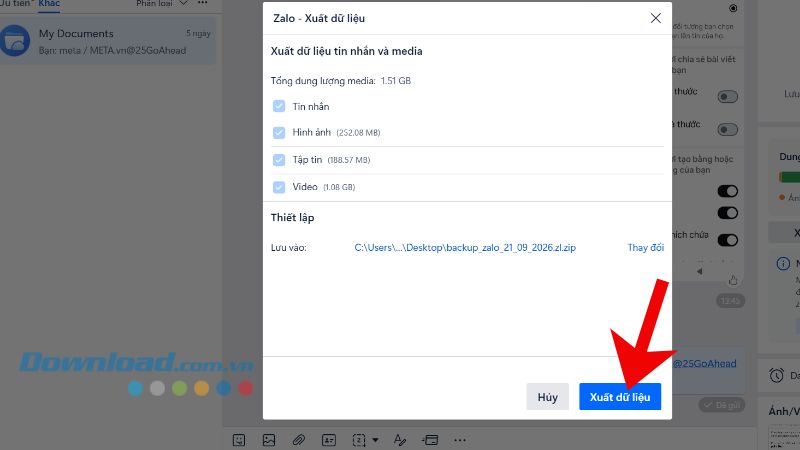Image resolution: width=800 pixels, height=450 pixels.
Task: Click the 12:45 timestamp on the message
Action: pyautogui.click(x=730, y=301)
